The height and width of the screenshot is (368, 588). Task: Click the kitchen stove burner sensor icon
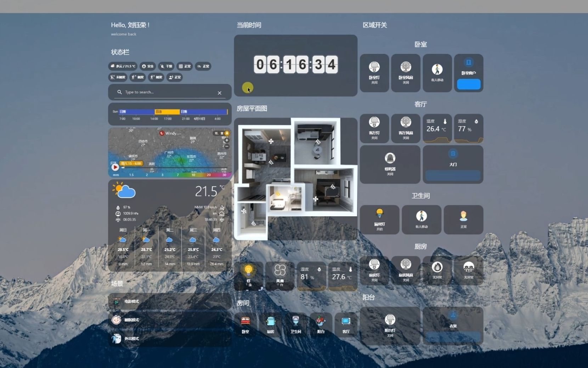click(469, 267)
